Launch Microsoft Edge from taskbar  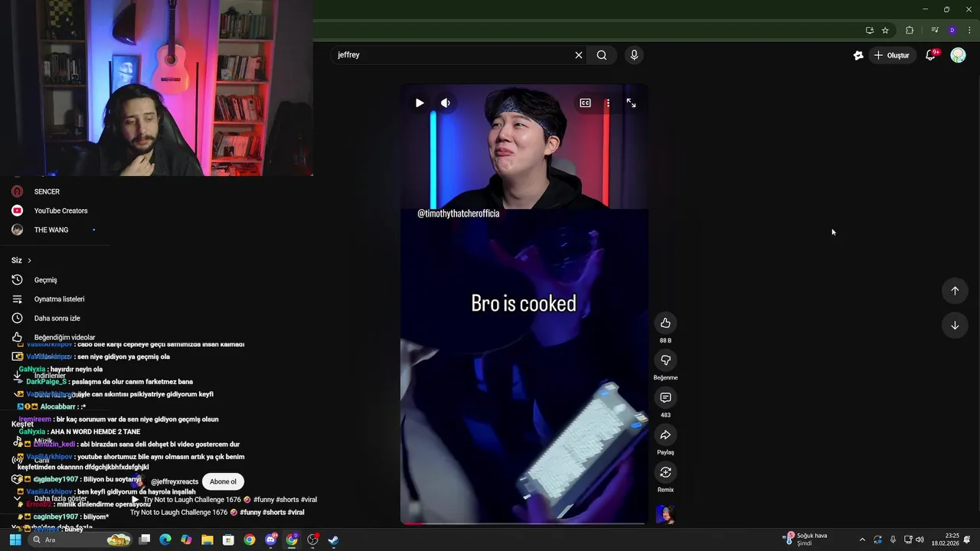click(165, 540)
